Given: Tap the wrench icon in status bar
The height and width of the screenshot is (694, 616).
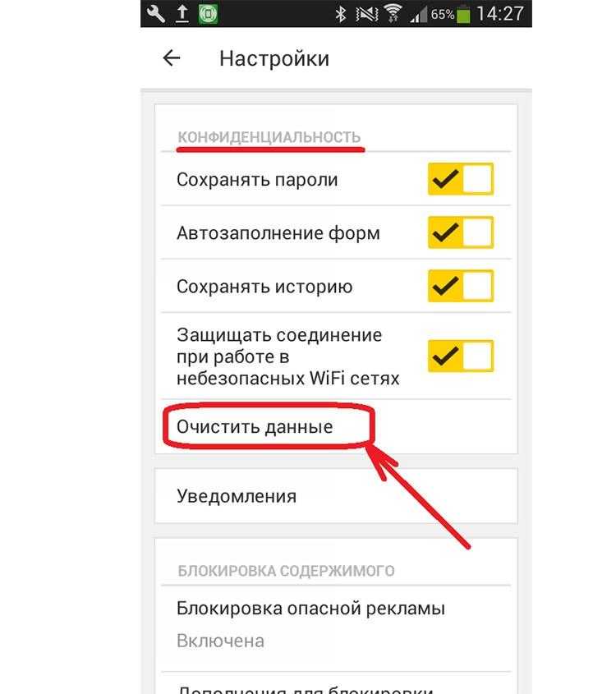Looking at the screenshot, I should tap(155, 14).
